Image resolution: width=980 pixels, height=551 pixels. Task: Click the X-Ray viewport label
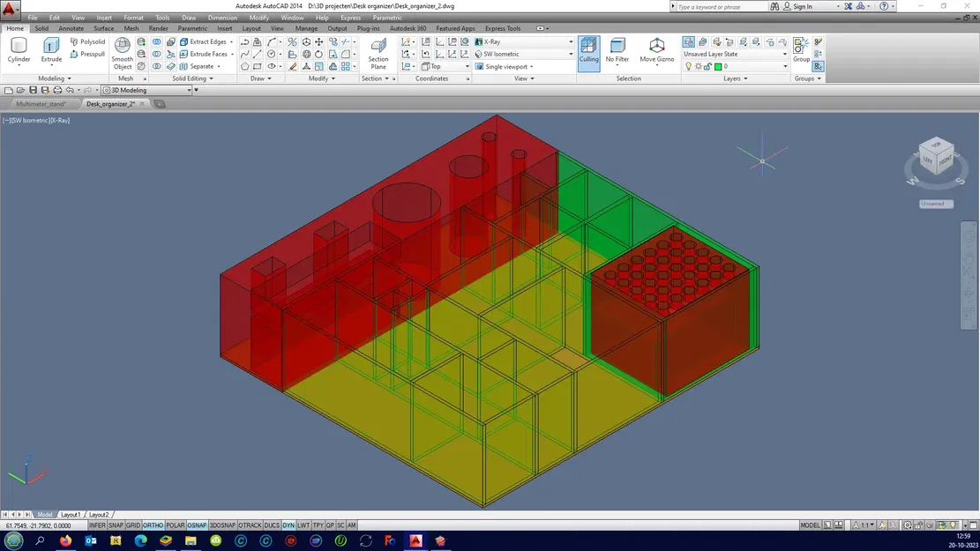[59, 121]
